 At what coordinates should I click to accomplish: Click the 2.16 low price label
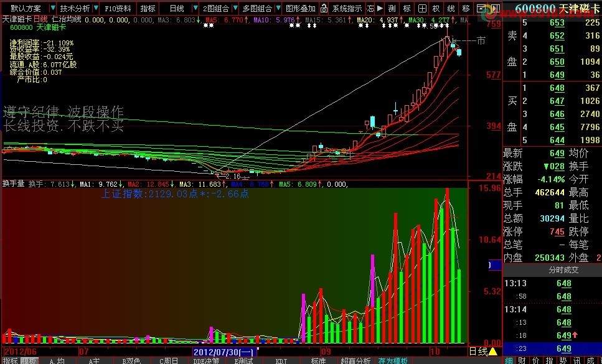[233, 177]
